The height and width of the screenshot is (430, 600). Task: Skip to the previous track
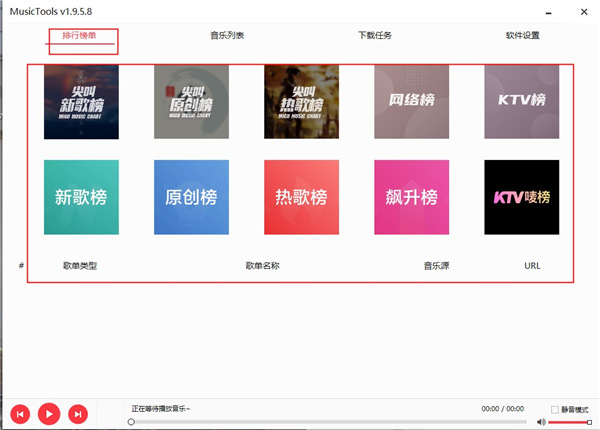(x=20, y=413)
